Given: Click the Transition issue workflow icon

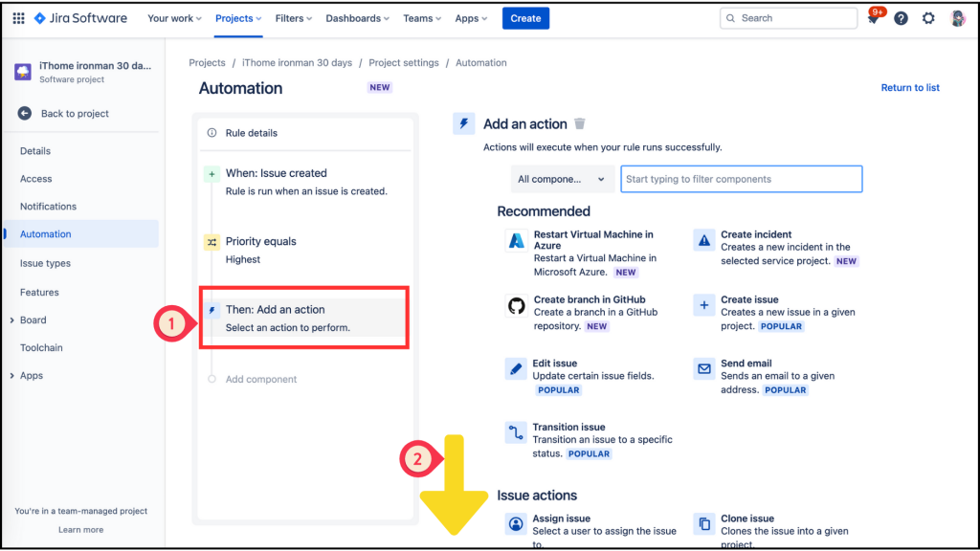Looking at the screenshot, I should (516, 433).
